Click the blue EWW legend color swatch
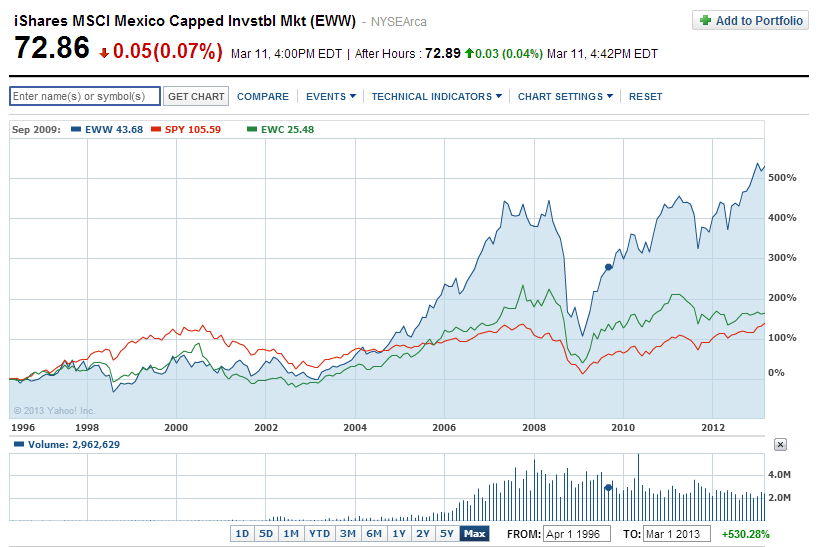This screenshot has width=818, height=547. point(76,129)
